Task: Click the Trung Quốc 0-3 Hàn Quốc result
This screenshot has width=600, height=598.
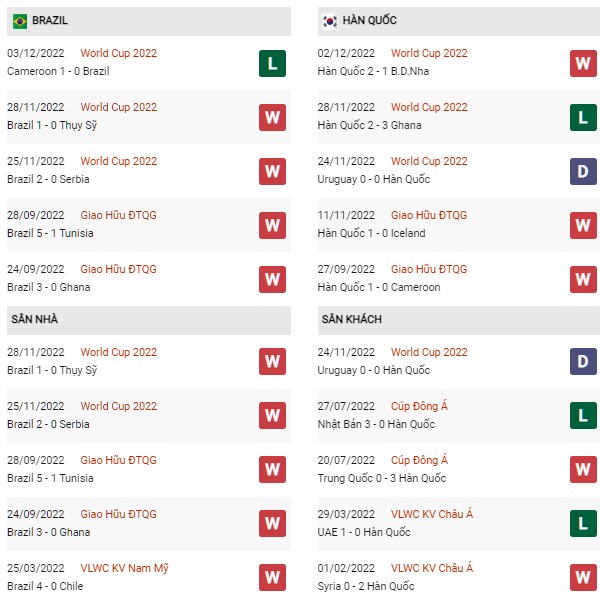Action: pos(382,478)
